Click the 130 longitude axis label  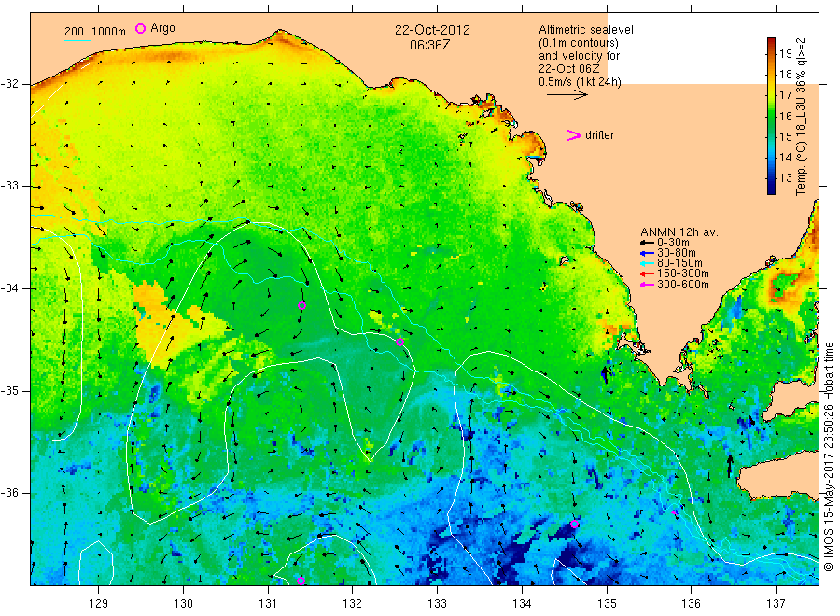[x=183, y=604]
